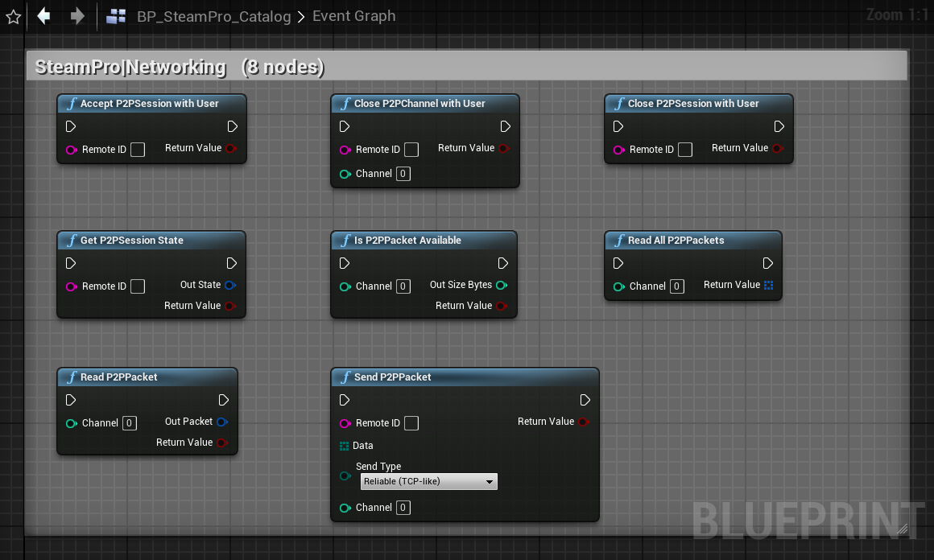Click Remote ID value box on Send P2PPacket
934x560 pixels.
pyautogui.click(x=411, y=423)
